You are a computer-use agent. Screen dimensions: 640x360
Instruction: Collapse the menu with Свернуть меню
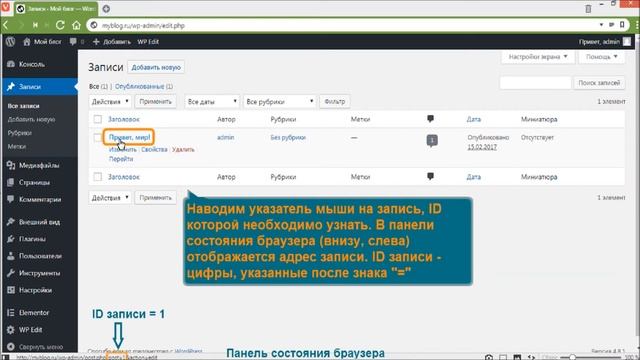click(39, 347)
